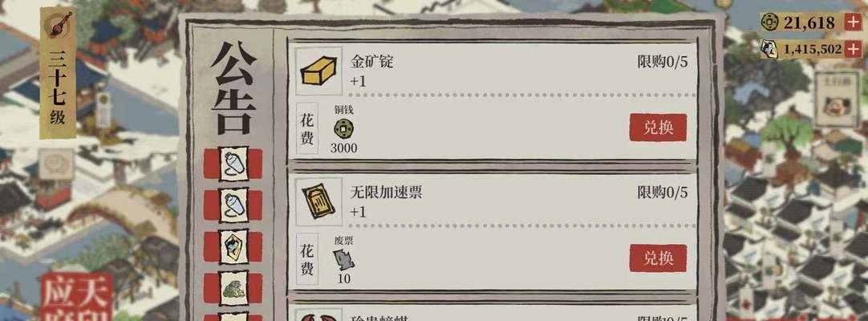The width and height of the screenshot is (868, 321).
Task: Select the second shaker bottle tab in sidebar
Action: point(233,205)
